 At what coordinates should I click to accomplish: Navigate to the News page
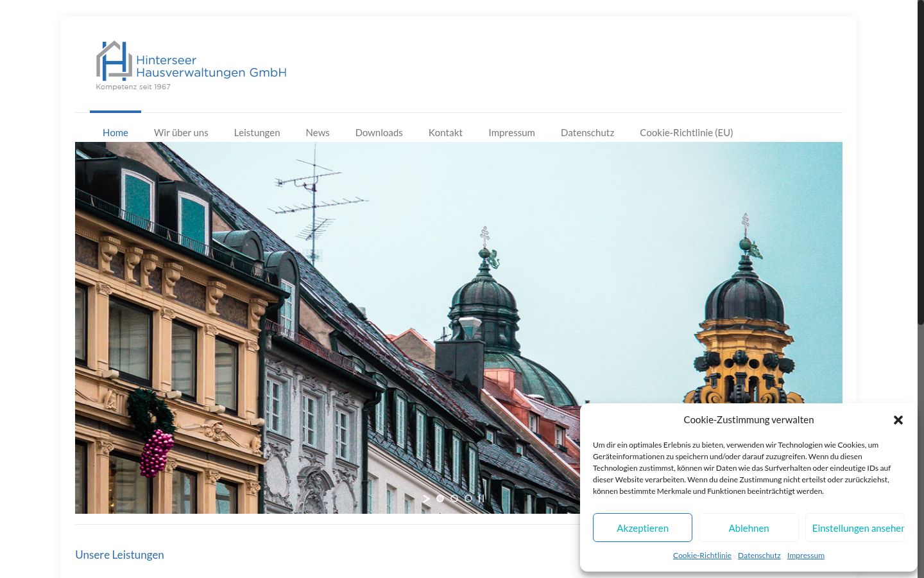318,132
